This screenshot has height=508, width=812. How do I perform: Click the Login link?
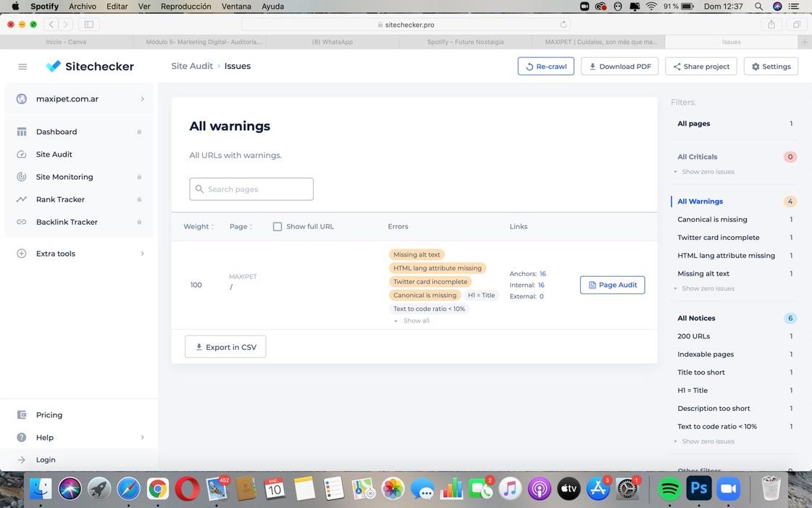coord(46,459)
